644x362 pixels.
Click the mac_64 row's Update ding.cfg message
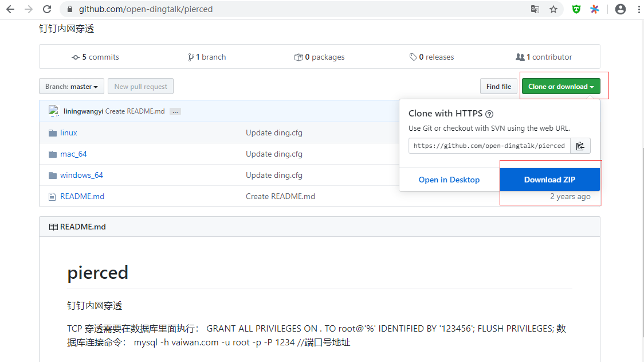click(x=274, y=154)
